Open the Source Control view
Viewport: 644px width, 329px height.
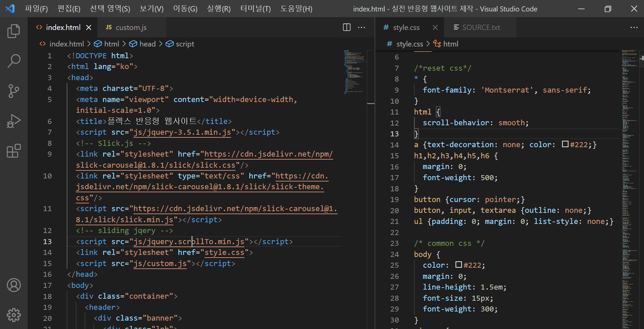13,91
